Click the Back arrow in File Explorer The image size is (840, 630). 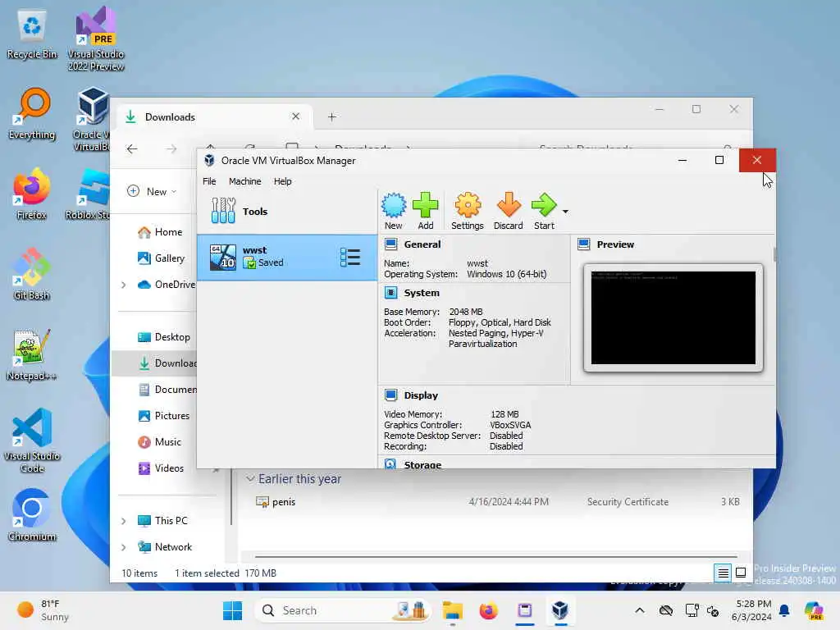132,149
